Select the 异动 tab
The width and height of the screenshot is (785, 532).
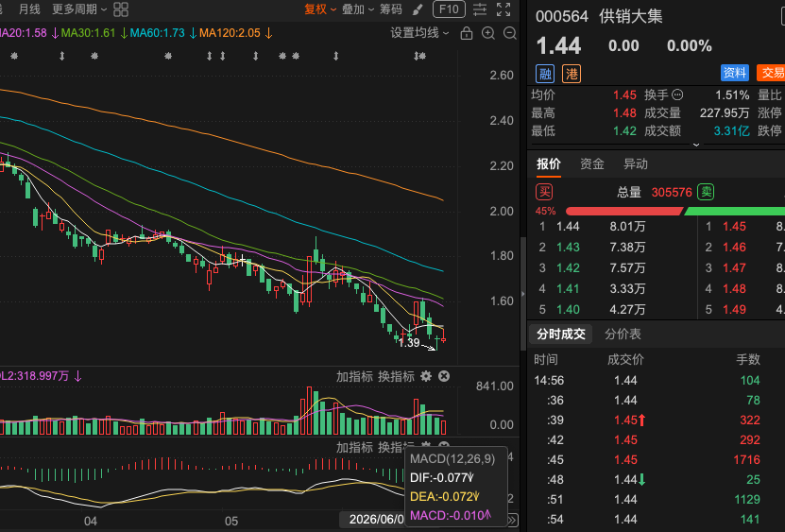tap(636, 164)
